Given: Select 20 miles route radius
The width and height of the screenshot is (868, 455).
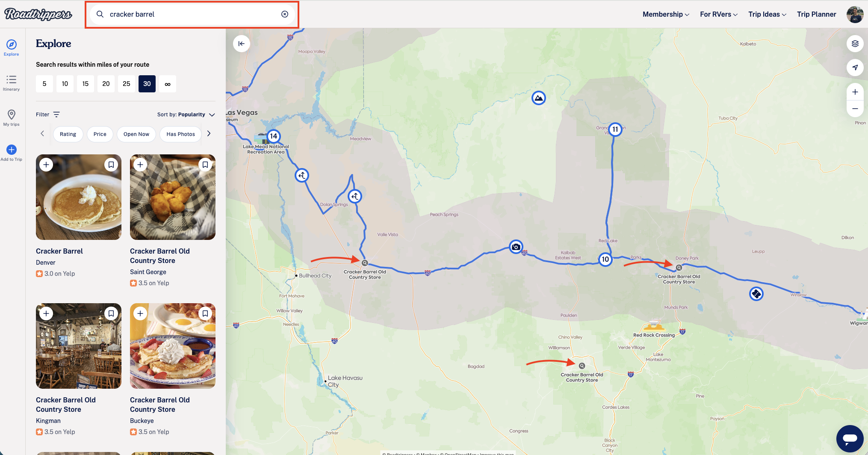Looking at the screenshot, I should tap(106, 84).
